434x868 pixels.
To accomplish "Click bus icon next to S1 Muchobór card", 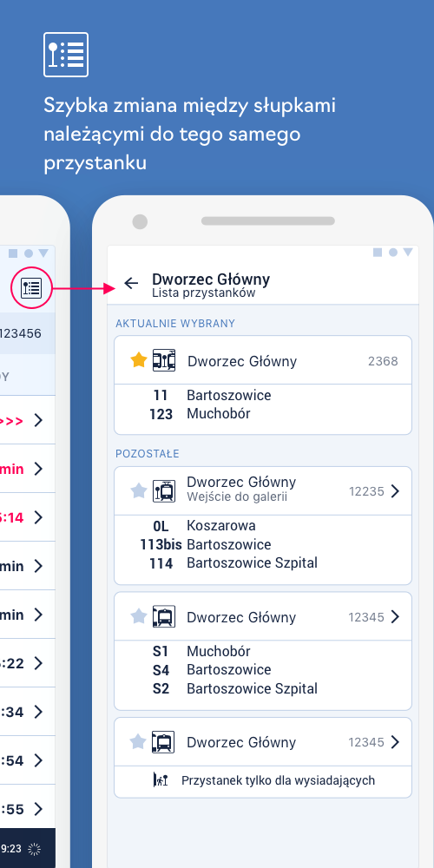I will [164, 616].
